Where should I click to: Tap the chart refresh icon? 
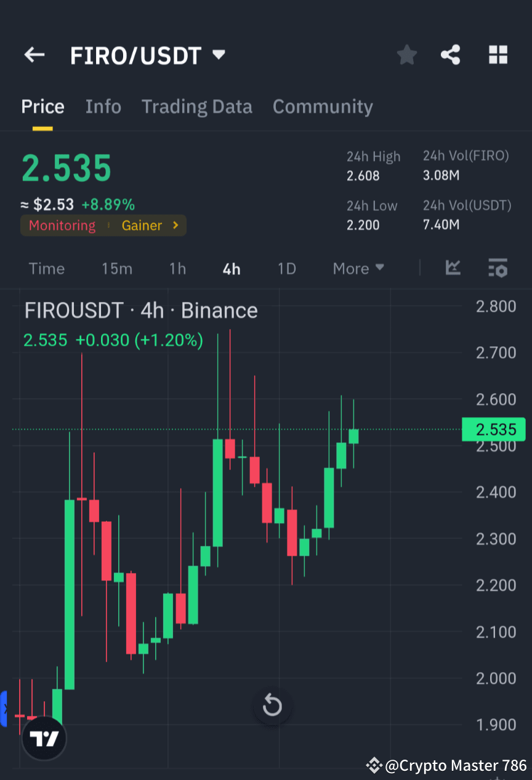pos(272,706)
